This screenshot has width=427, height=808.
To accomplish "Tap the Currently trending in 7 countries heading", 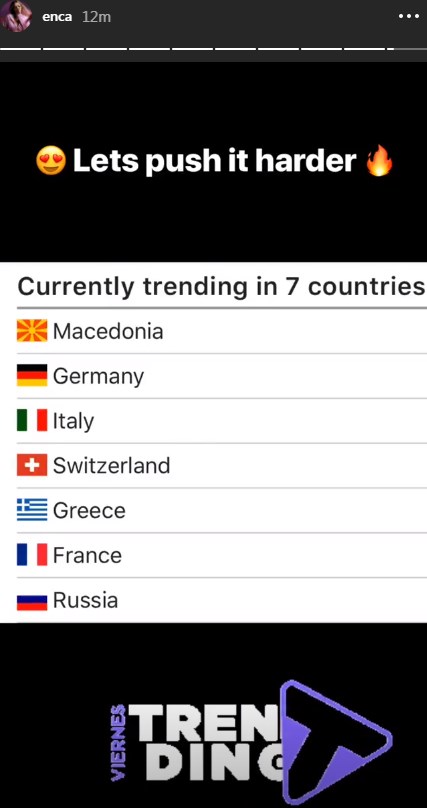I will point(221,287).
